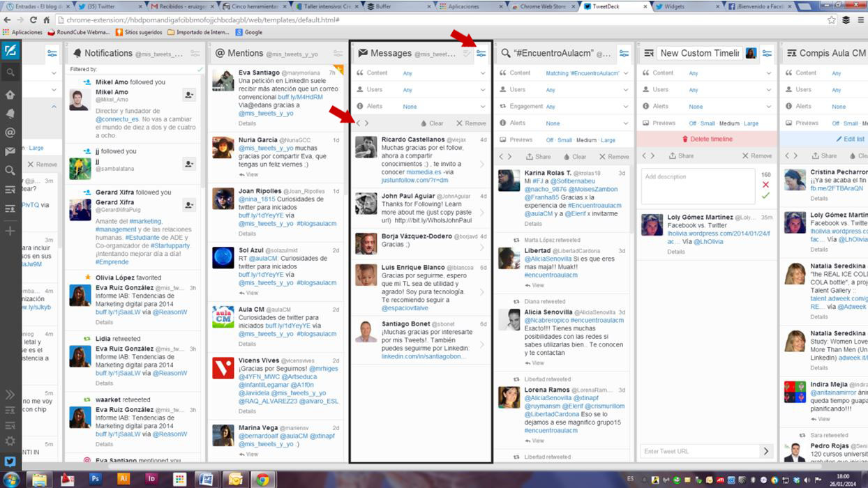
Task: Open Photoshop from the Windows taskbar
Action: pyautogui.click(x=95, y=479)
